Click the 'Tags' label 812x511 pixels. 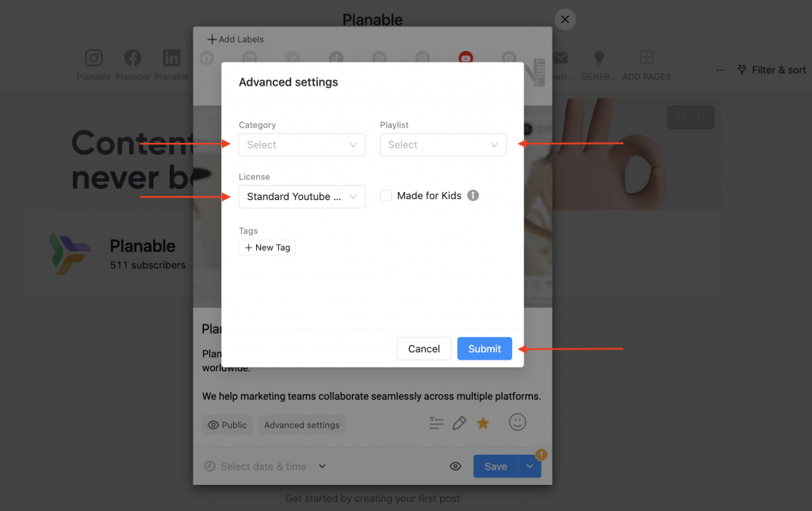click(x=248, y=231)
